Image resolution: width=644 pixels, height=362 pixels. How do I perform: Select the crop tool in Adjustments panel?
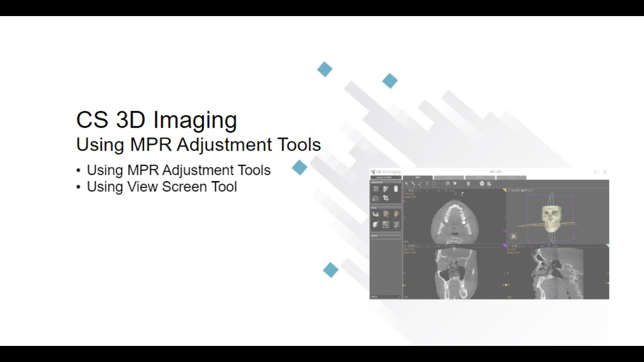pyautogui.click(x=386, y=198)
